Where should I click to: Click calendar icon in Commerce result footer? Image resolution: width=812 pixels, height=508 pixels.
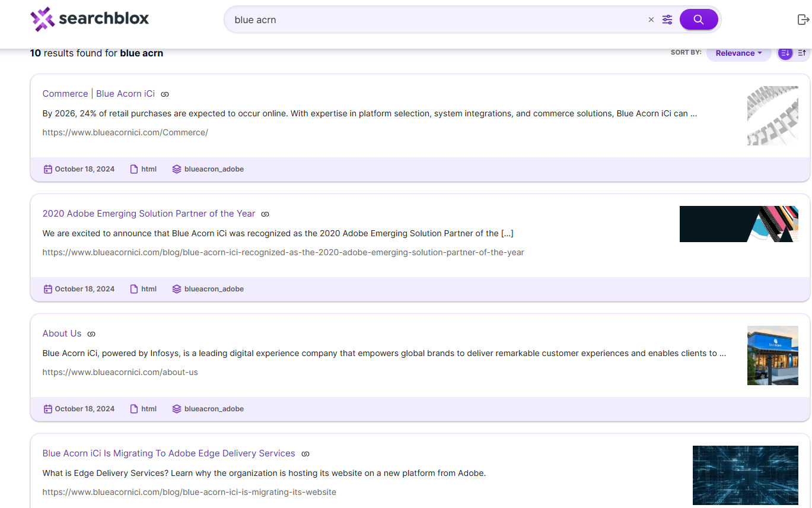click(48, 169)
